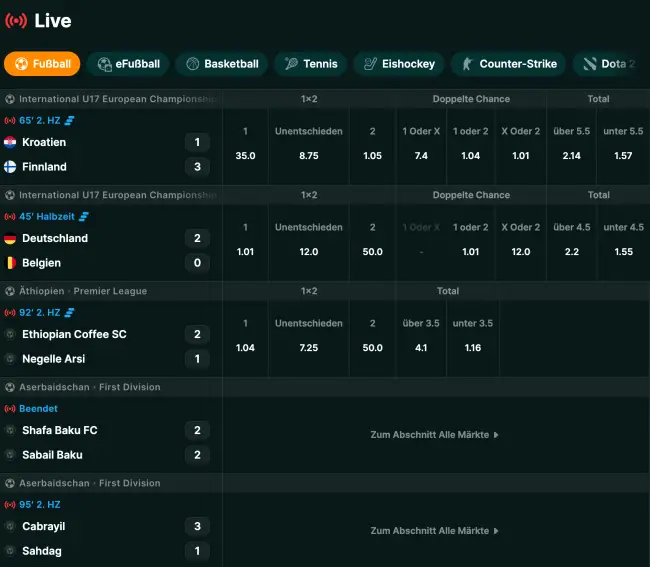
Task: Switch to the eFußball tab
Action: (x=128, y=64)
